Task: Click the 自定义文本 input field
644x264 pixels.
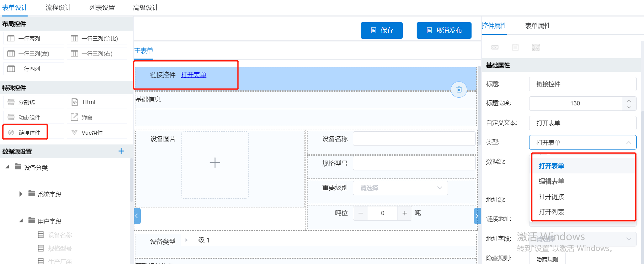Action: (583, 123)
